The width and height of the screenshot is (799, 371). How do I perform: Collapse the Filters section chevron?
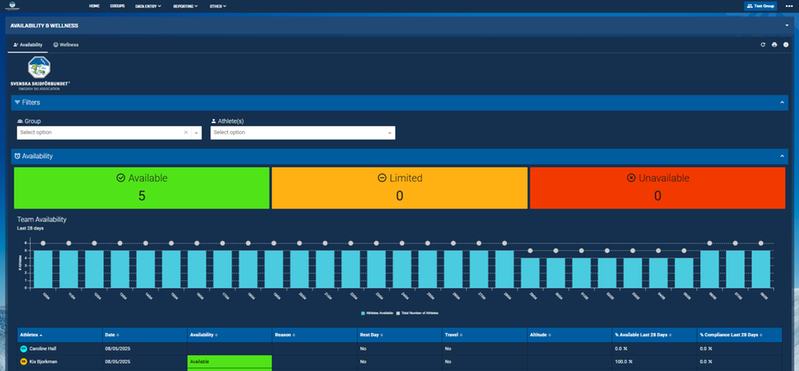(x=782, y=102)
